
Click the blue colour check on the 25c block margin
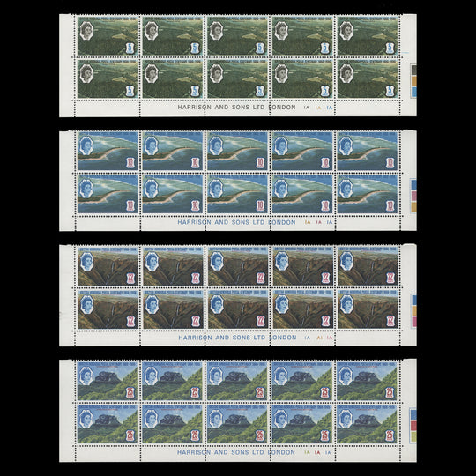point(413,415)
